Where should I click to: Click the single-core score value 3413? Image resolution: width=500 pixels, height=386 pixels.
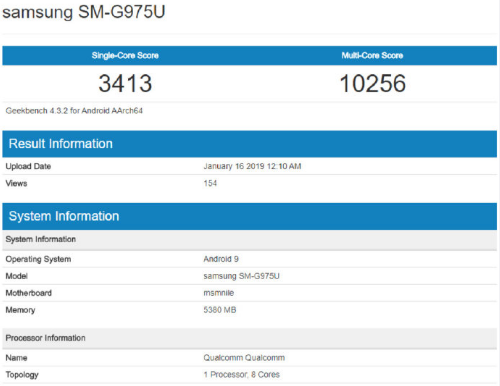pyautogui.click(x=125, y=83)
